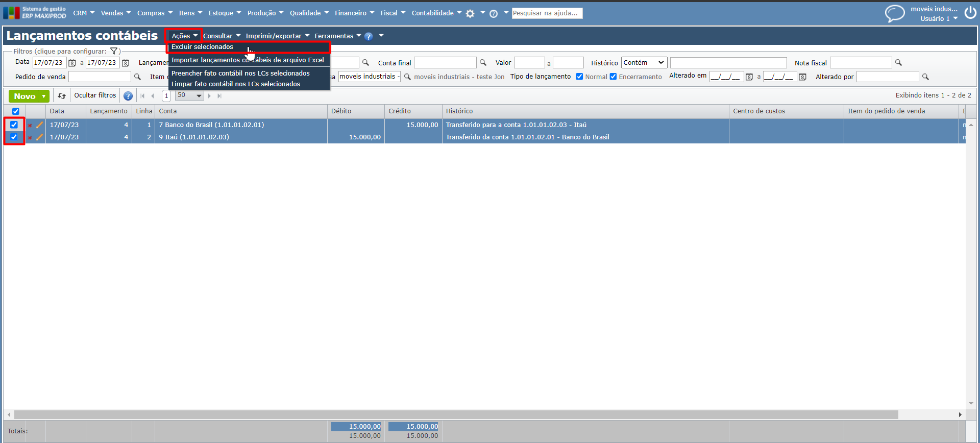Click the ERP MAXIPROD logo

pyautogui.click(x=35, y=13)
